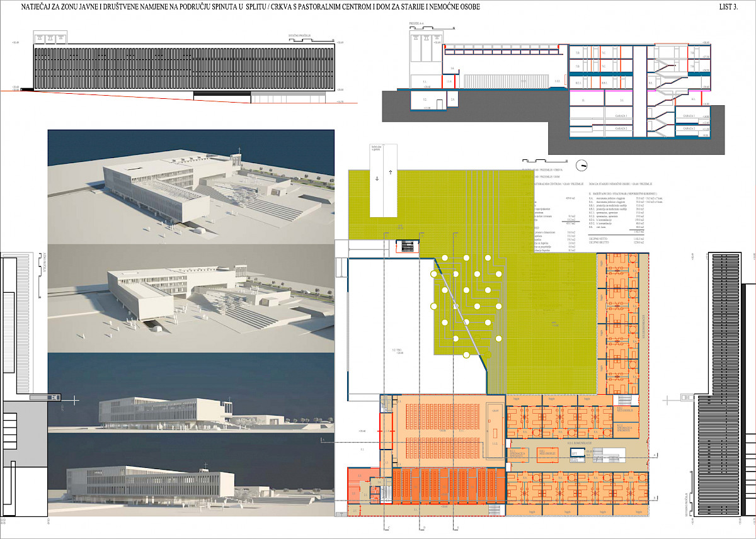Click the 'LIST 3.' sheet label
Screen dimensions: 756x539
pos(728,7)
